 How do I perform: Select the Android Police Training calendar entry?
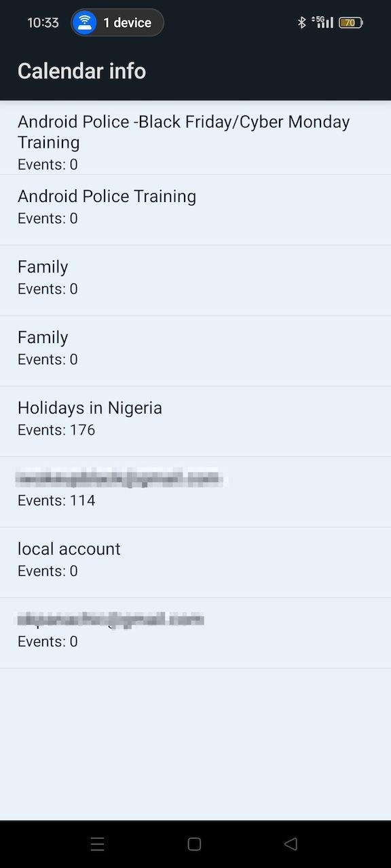click(195, 210)
